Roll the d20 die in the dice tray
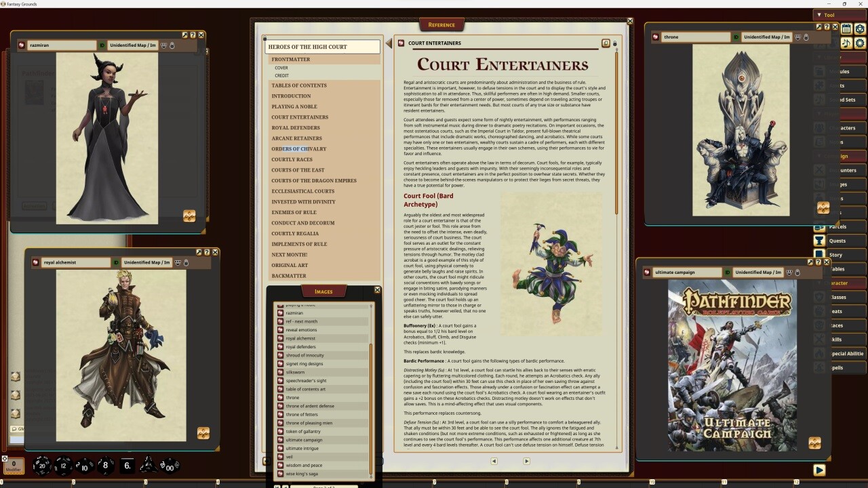 [41, 466]
